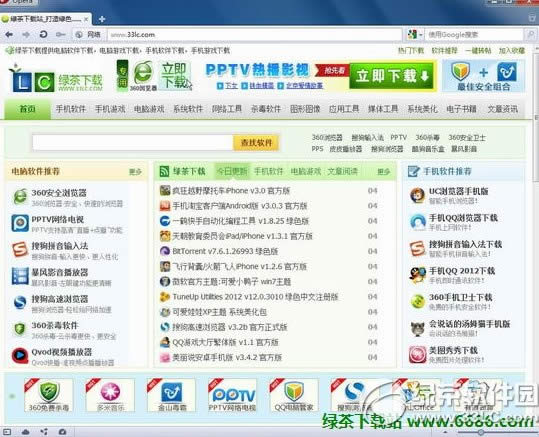
Task: Click the 搜狗拼音输入法 icon in 电脑软件推荐
Action: 20,249
